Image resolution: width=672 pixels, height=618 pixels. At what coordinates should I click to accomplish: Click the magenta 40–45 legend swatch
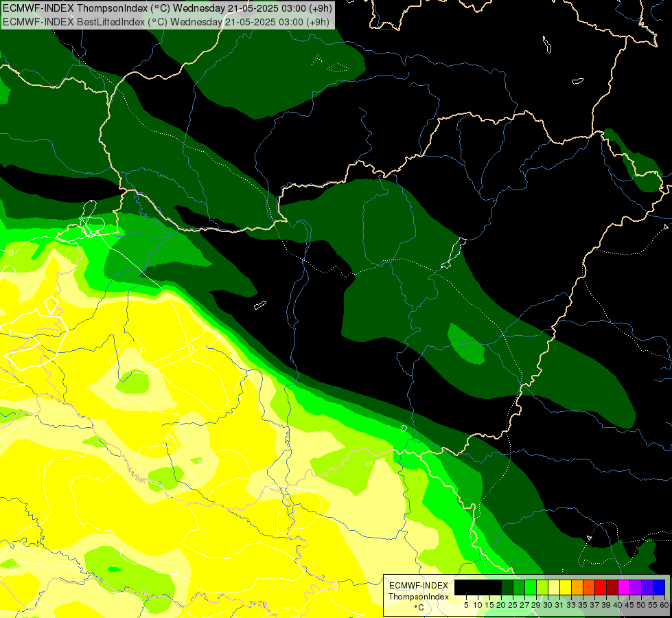coord(624,587)
